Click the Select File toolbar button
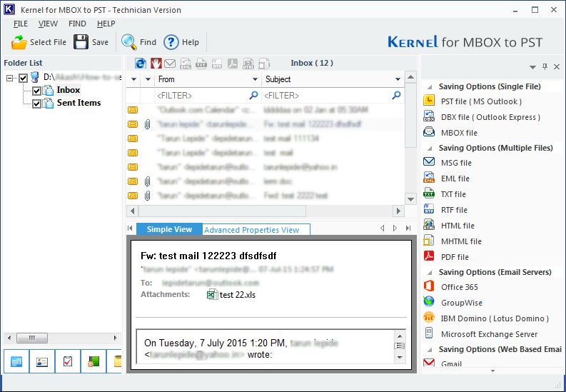 point(39,42)
